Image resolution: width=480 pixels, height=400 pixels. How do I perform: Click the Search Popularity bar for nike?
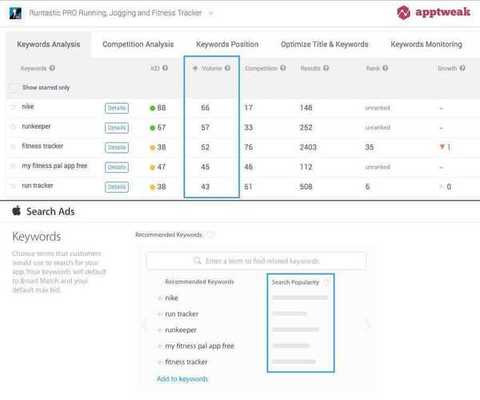(300, 298)
